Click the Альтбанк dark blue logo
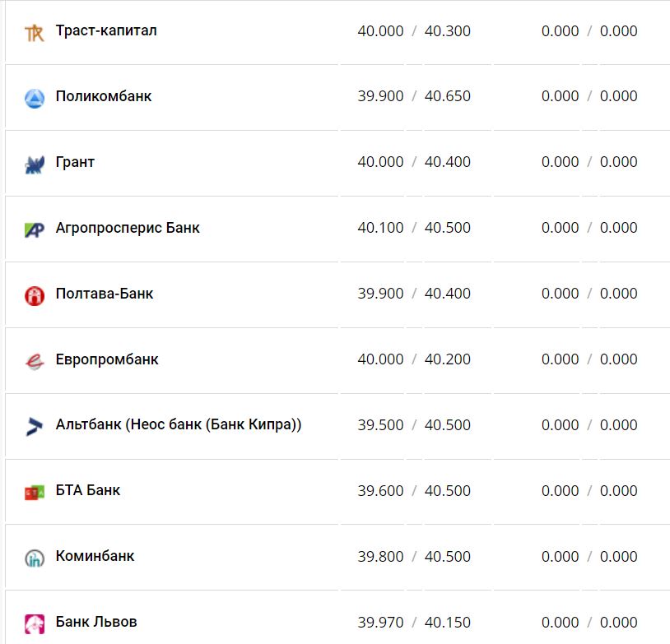This screenshot has width=670, height=644. 34,426
